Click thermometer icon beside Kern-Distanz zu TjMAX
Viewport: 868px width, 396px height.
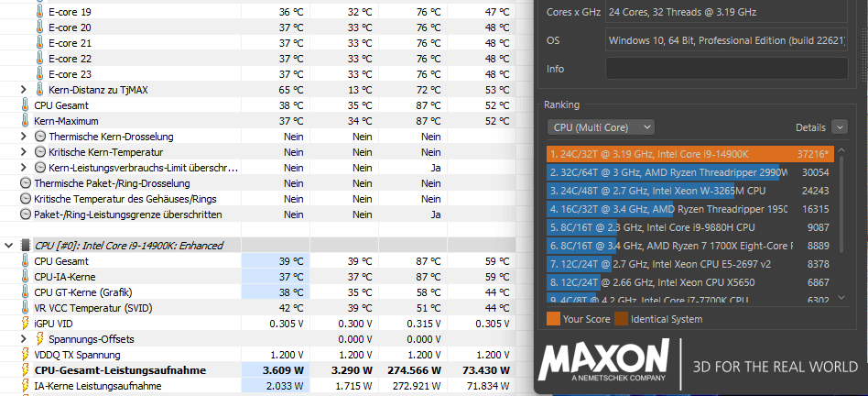click(39, 90)
